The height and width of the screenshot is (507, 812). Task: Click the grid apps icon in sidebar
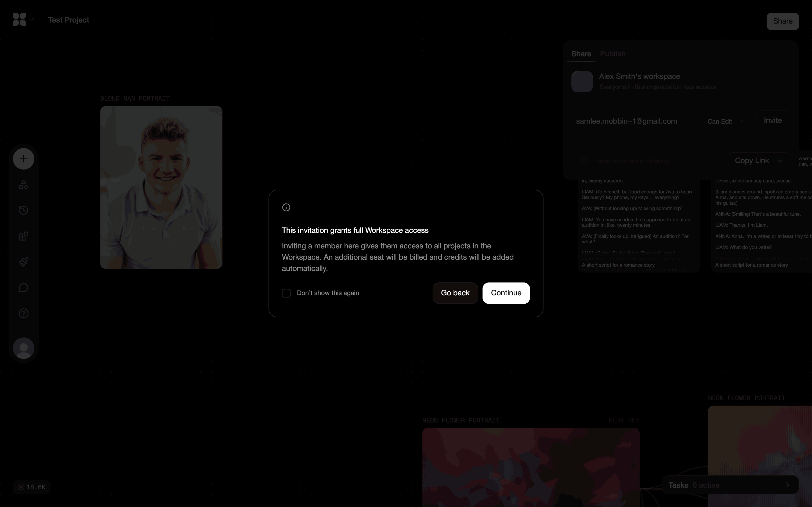pos(23,236)
